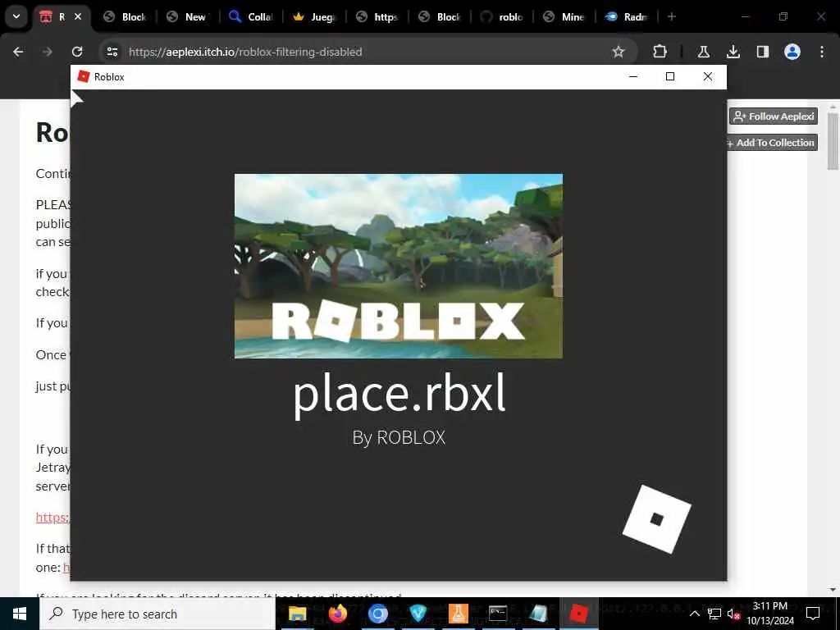Select the Roblox taskbar icon

click(x=578, y=614)
